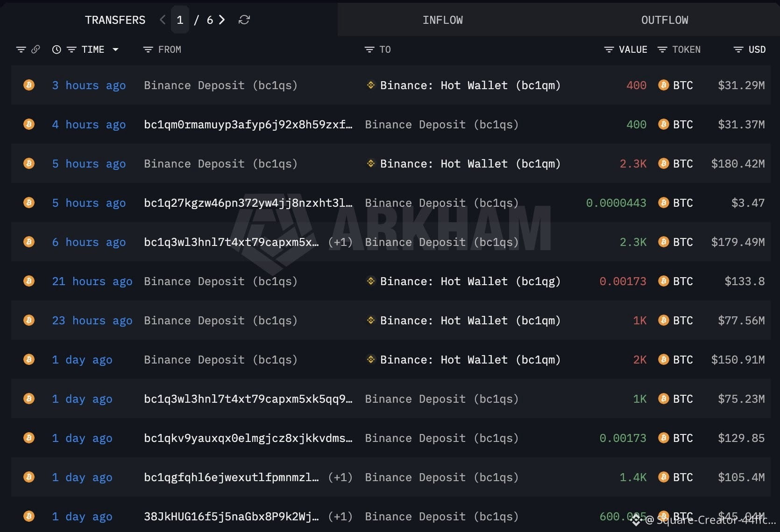Click BTC token icon in $77.56M row

pos(663,321)
